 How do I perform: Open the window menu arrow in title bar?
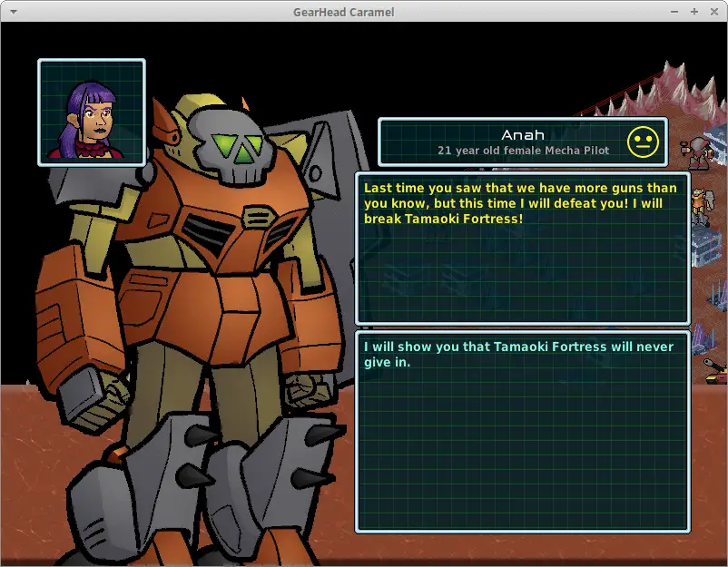pos(14,12)
